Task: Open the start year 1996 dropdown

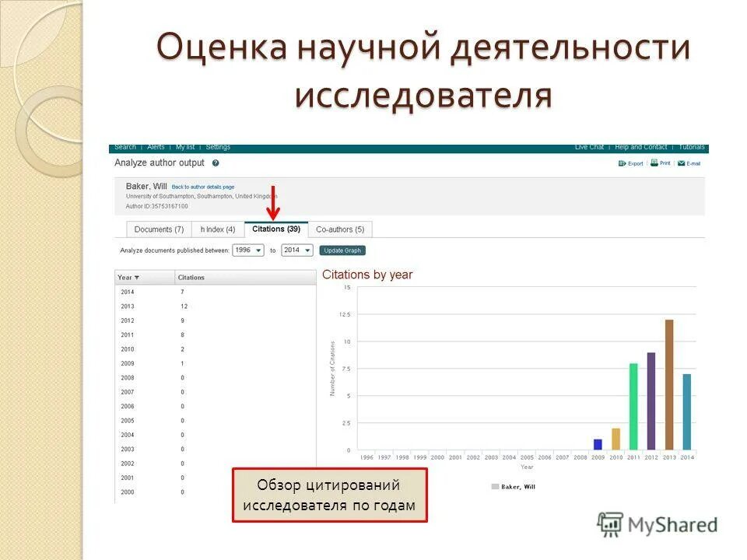Action: pyautogui.click(x=249, y=249)
